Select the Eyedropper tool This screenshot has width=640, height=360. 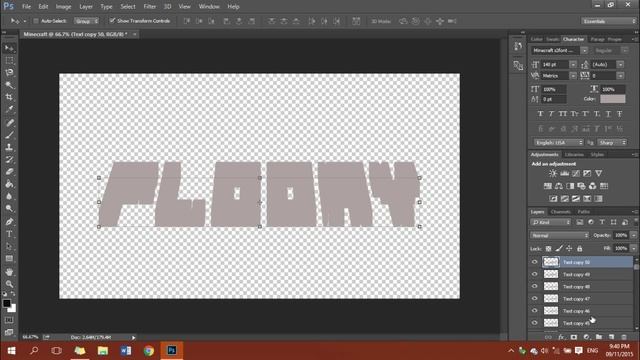pyautogui.click(x=9, y=109)
